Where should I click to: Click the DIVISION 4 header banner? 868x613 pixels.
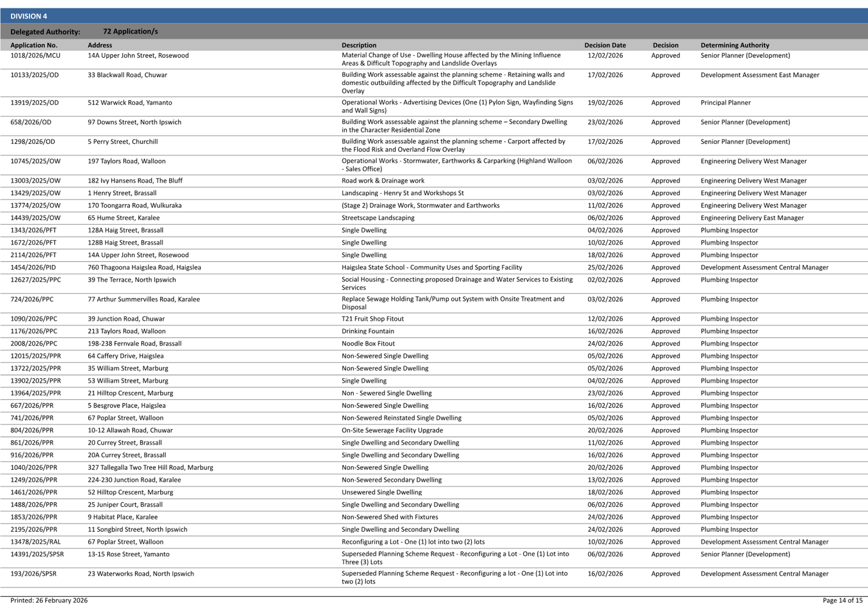coord(29,16)
